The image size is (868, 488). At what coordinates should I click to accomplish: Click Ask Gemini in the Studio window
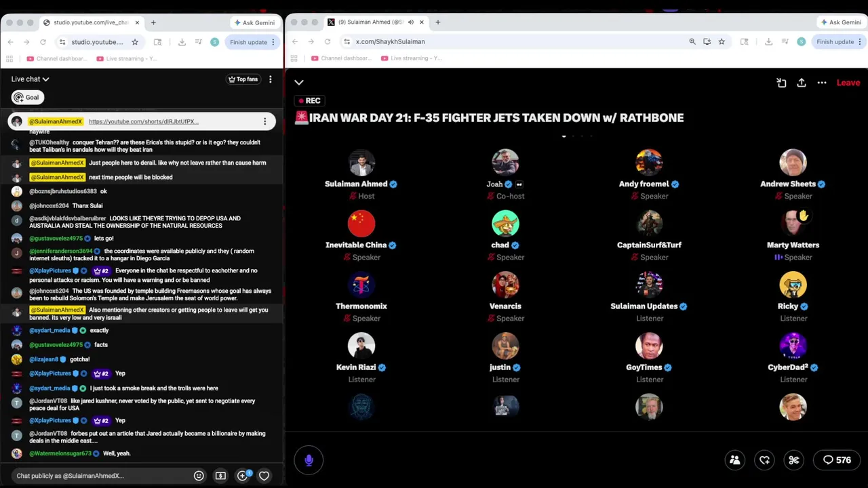254,22
